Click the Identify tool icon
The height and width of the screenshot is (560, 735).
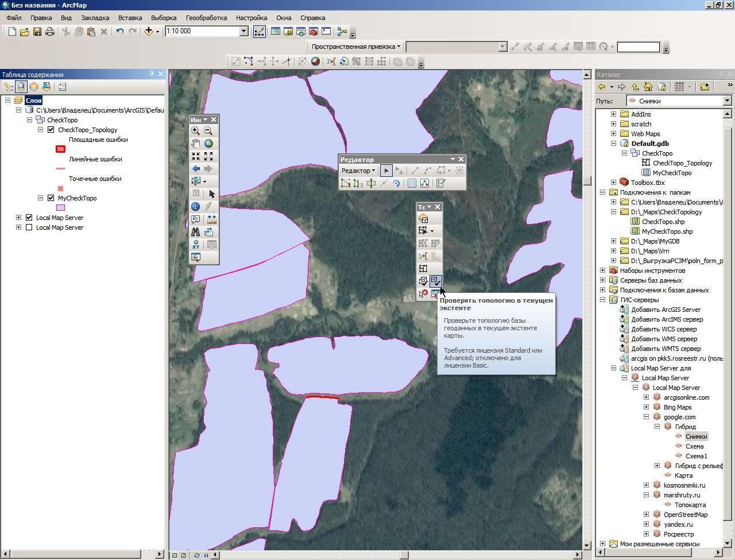coord(196,206)
